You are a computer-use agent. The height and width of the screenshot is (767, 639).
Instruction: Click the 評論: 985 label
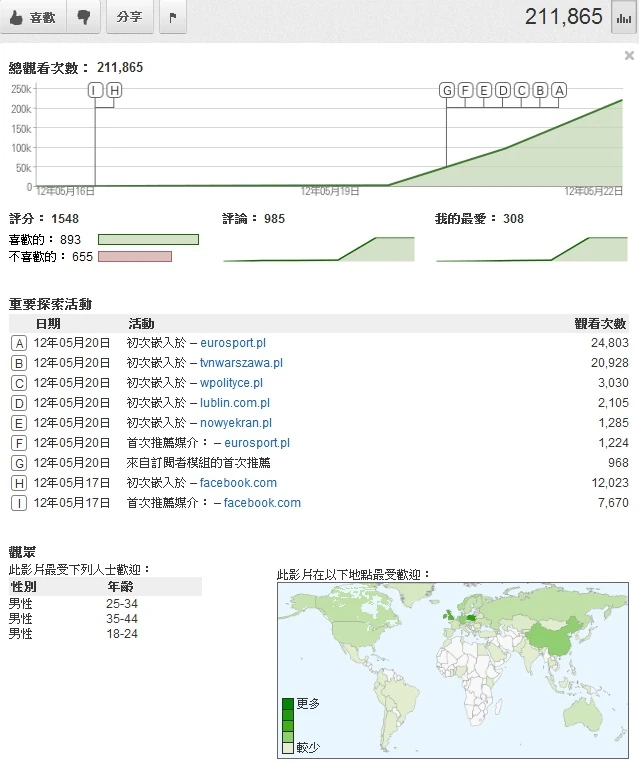tap(253, 219)
